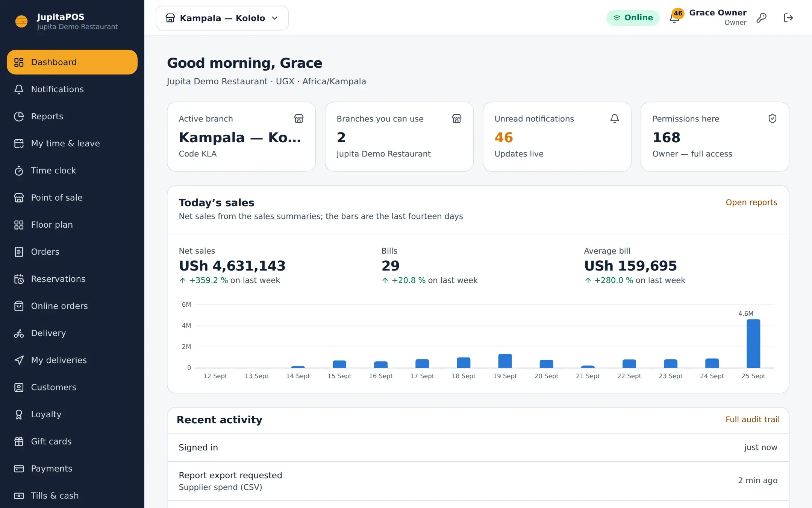Viewport: 812px width, 508px height.
Task: Click the Online status pill
Action: pos(633,18)
